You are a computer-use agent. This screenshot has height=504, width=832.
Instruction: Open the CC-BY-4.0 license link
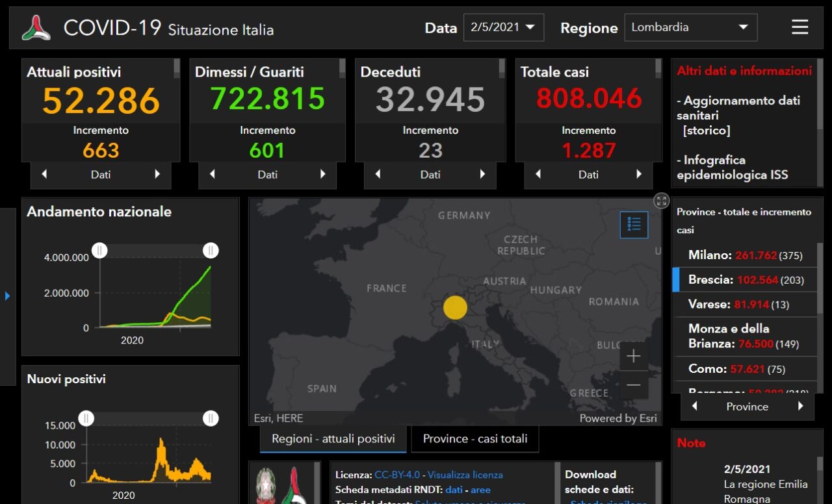tap(397, 475)
